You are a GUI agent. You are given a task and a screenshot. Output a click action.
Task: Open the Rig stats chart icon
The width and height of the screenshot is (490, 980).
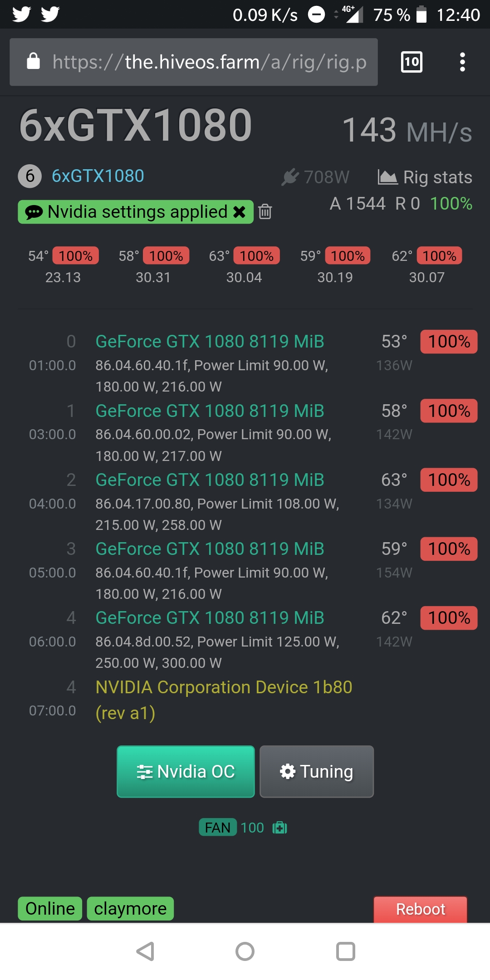coord(387,177)
